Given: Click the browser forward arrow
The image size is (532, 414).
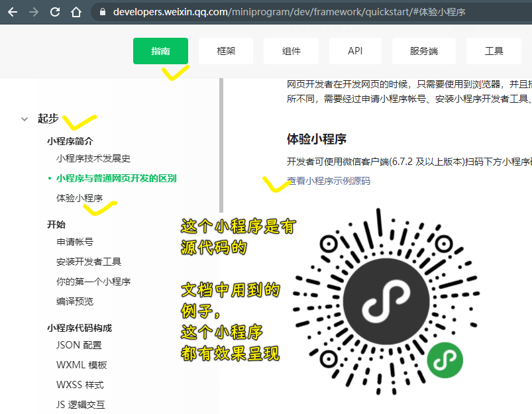Looking at the screenshot, I should click(34, 12).
